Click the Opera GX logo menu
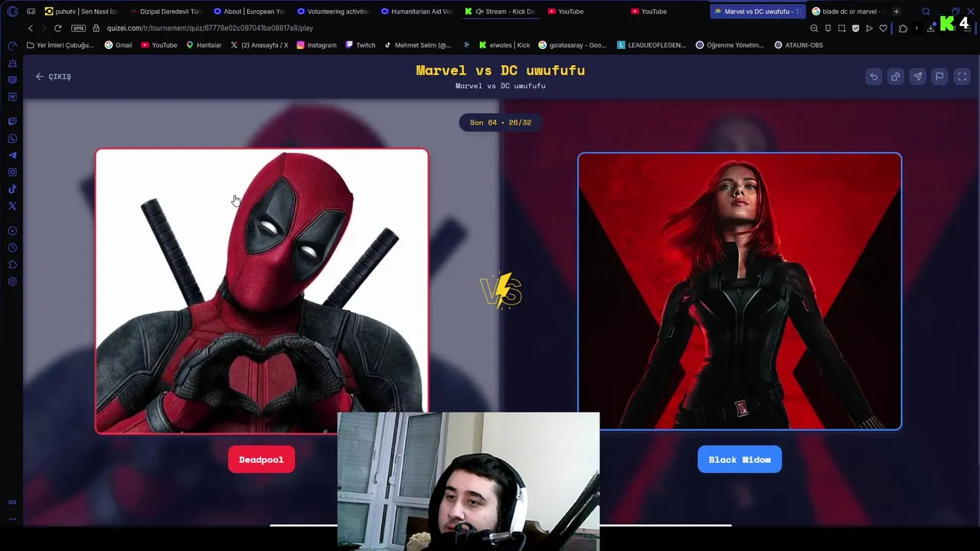The height and width of the screenshot is (551, 980). (12, 11)
